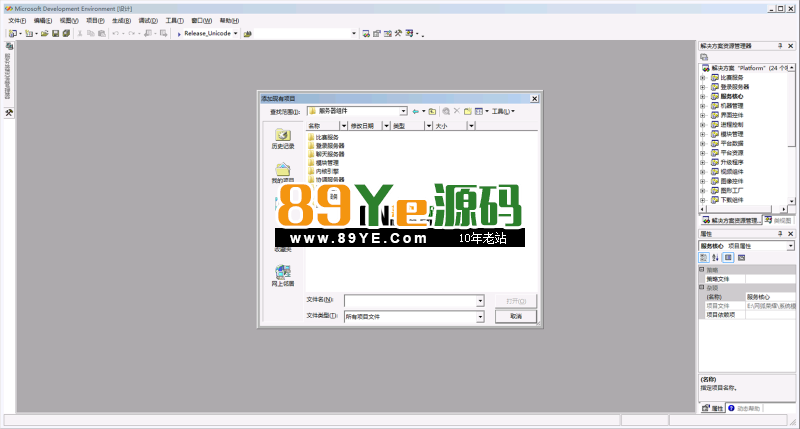Open the properties object selector dropdown
The image size is (800, 429).
(790, 246)
